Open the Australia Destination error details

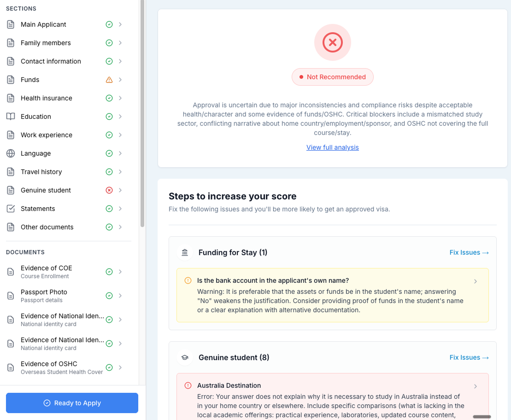[475, 386]
